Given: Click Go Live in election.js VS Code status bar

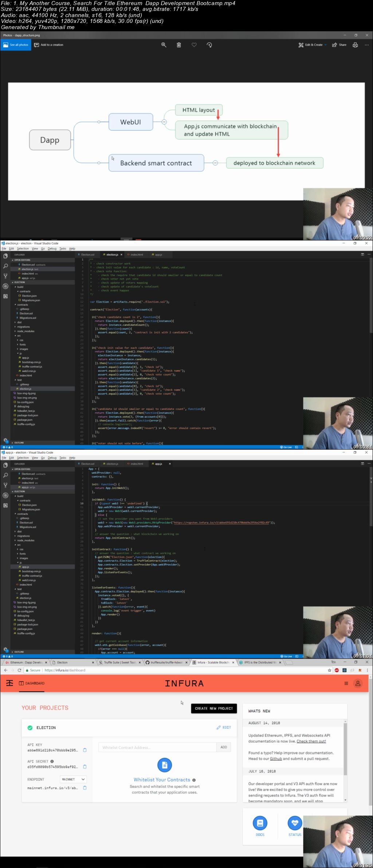Looking at the screenshot, I should point(286,447).
